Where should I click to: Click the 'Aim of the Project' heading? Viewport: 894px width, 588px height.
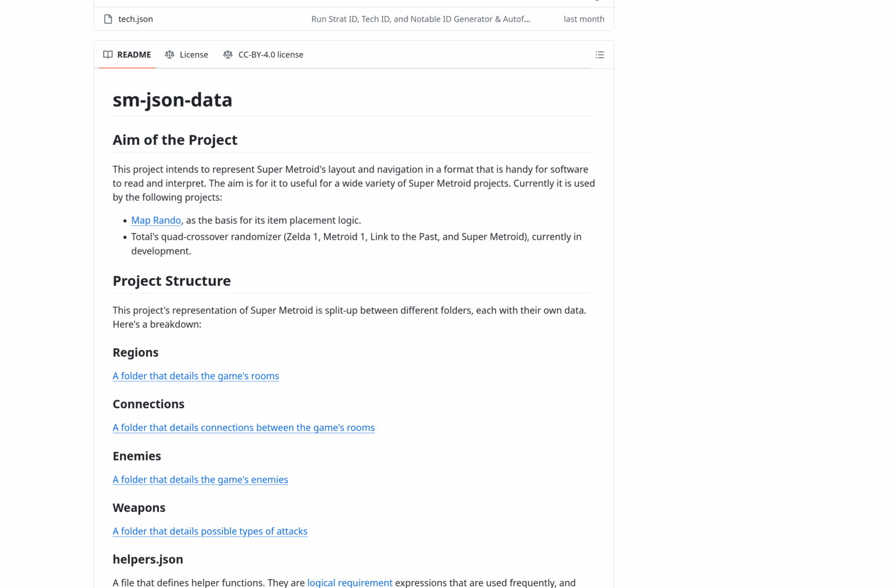tap(175, 140)
